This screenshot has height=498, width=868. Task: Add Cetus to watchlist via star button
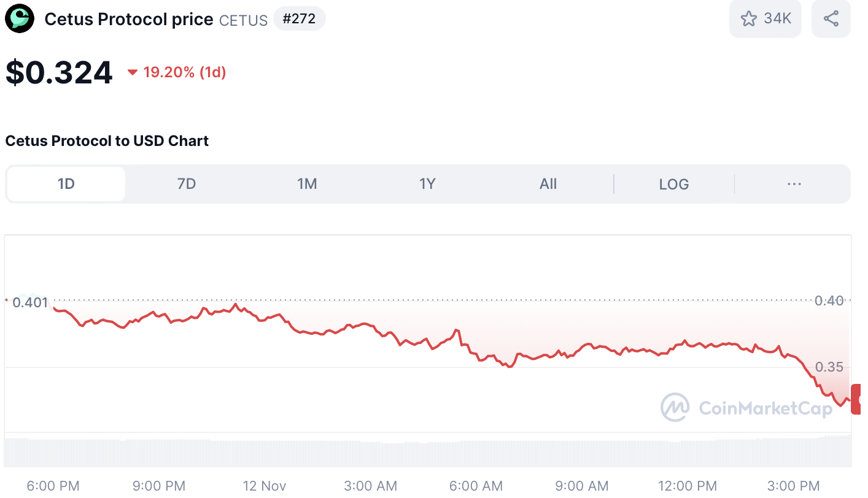(765, 19)
